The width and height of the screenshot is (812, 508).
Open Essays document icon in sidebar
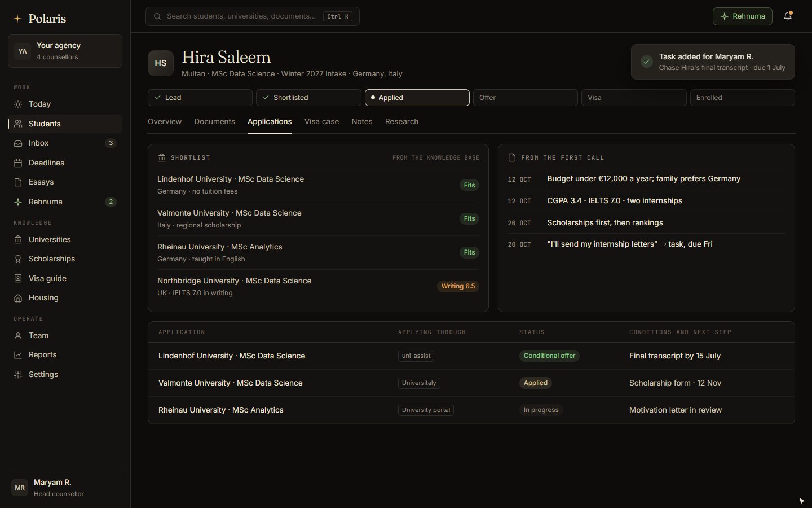tap(18, 182)
